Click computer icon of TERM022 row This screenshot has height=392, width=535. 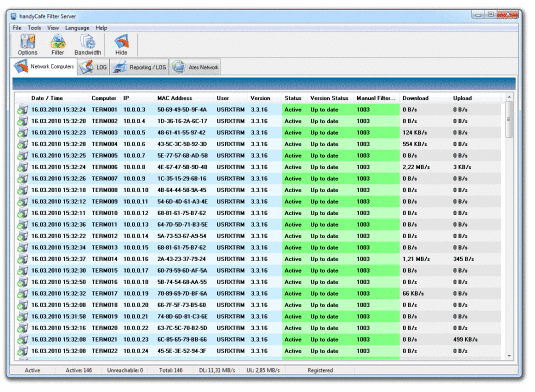pos(23,351)
